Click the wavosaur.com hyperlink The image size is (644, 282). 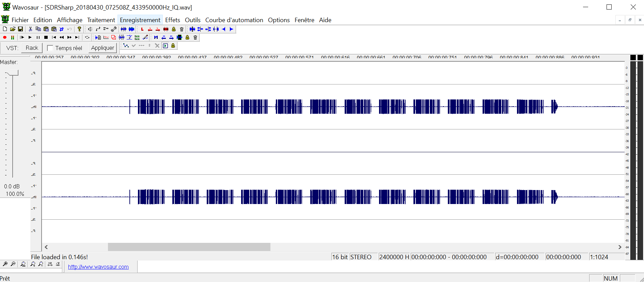[x=98, y=267]
